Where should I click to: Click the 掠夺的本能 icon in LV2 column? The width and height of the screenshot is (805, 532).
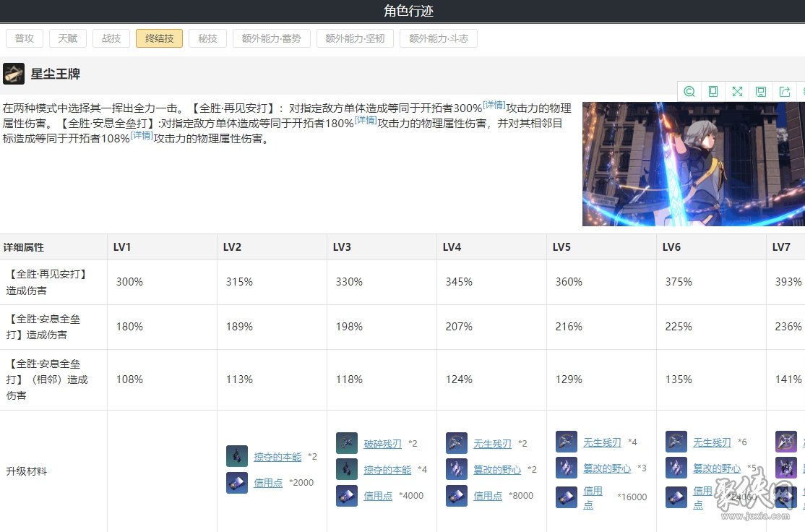[x=237, y=456]
